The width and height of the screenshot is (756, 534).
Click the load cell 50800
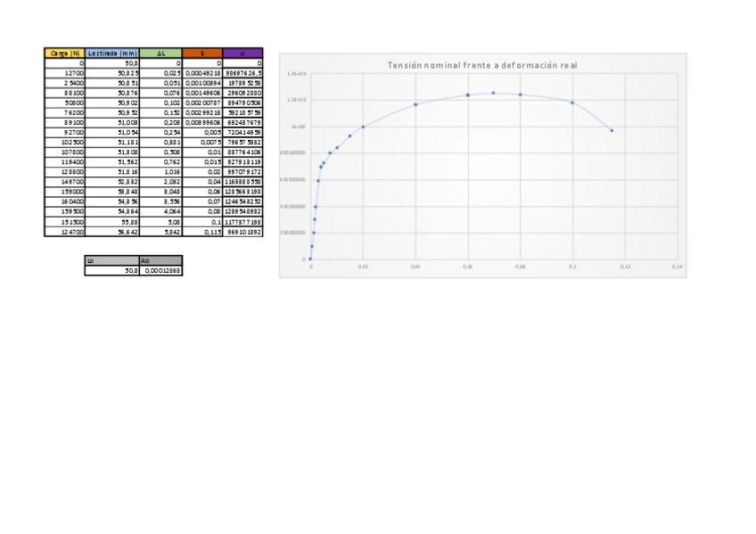point(64,103)
